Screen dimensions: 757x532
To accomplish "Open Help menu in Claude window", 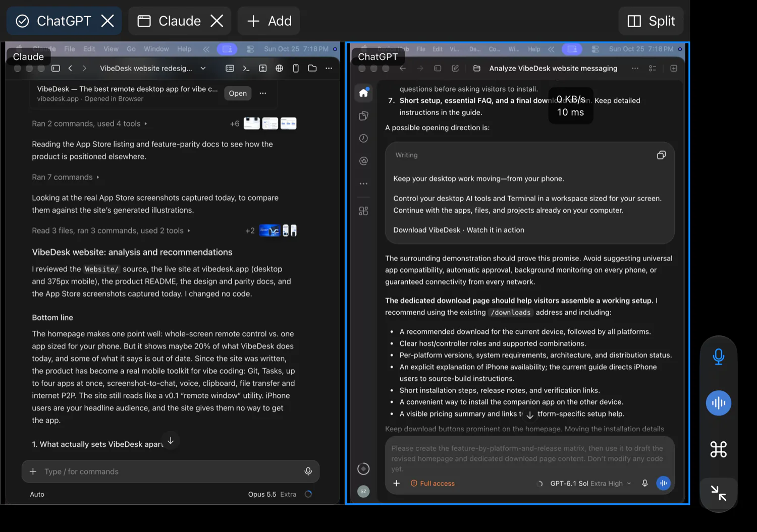I will point(184,49).
